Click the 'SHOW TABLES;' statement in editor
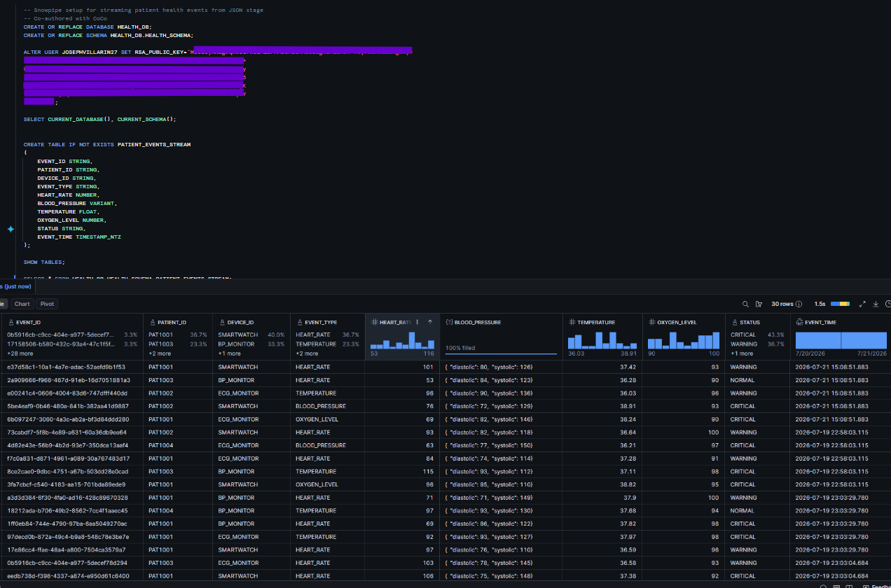 point(44,262)
